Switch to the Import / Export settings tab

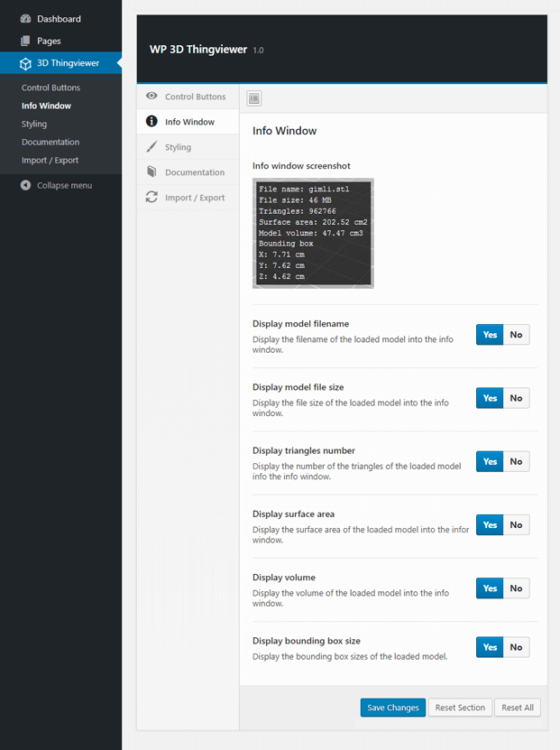coord(188,198)
